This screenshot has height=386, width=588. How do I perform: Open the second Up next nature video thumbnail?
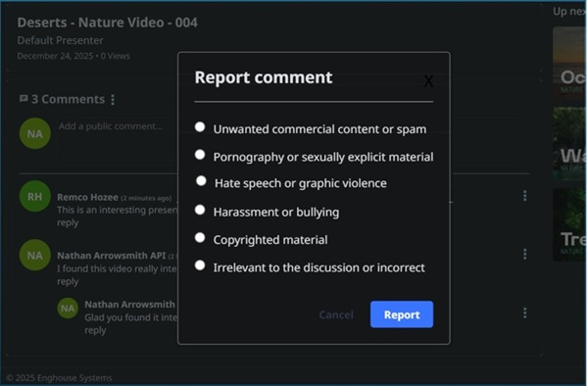pyautogui.click(x=570, y=143)
